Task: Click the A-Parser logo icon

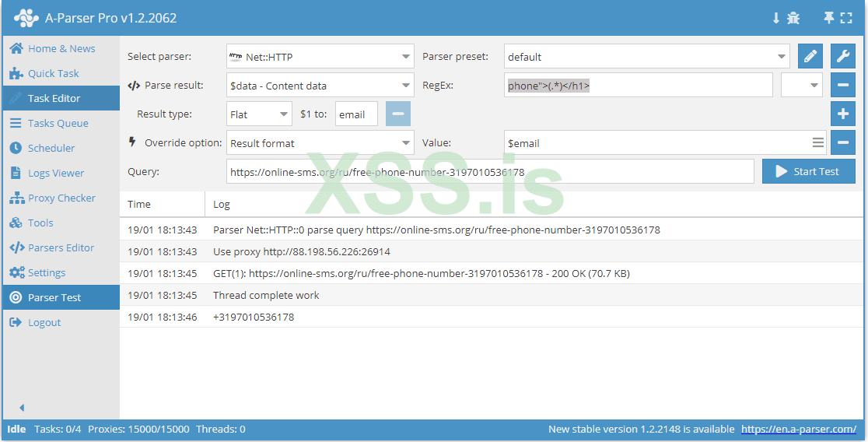Action: 26,18
